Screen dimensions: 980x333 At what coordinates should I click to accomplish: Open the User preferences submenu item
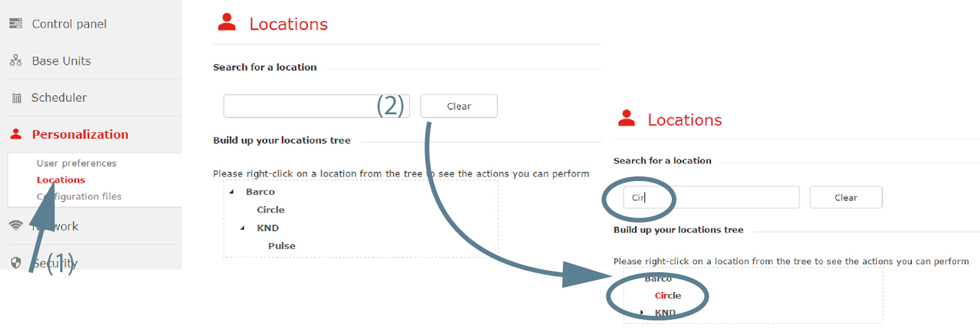tap(77, 163)
